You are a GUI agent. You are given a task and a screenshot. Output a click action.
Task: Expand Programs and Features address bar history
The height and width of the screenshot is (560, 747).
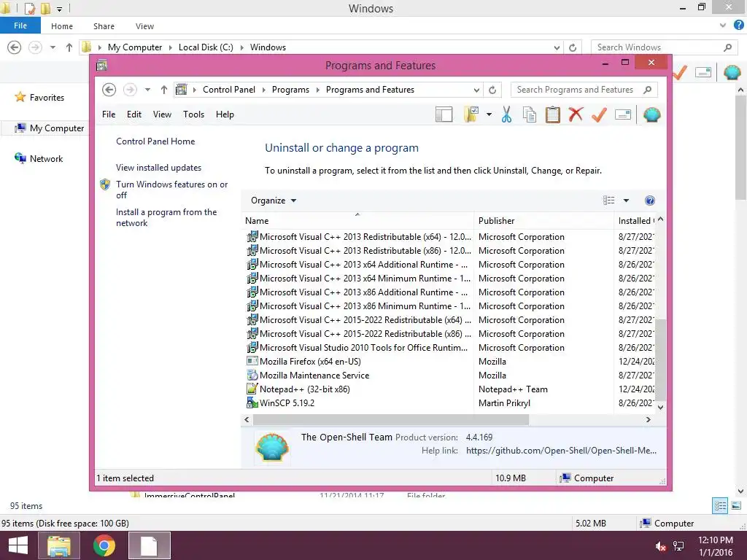(x=476, y=90)
